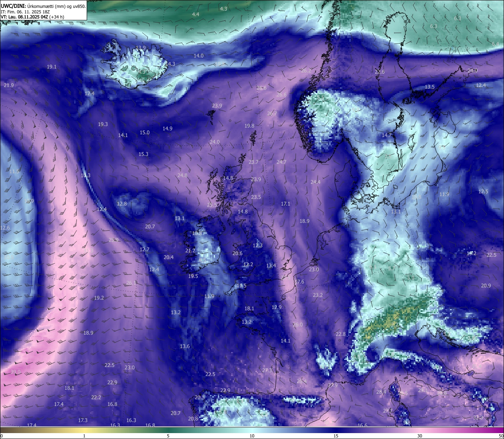504x439 pixels.
Task: Click the 21.9 value at left edge
Action: pyautogui.click(x=9, y=85)
